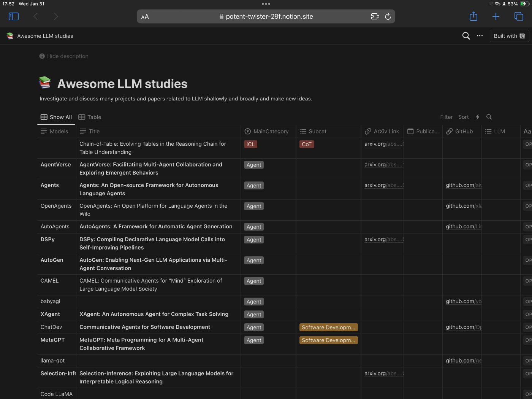The width and height of the screenshot is (532, 399).
Task: Open the ArXiv Link column header
Action: (x=382, y=131)
